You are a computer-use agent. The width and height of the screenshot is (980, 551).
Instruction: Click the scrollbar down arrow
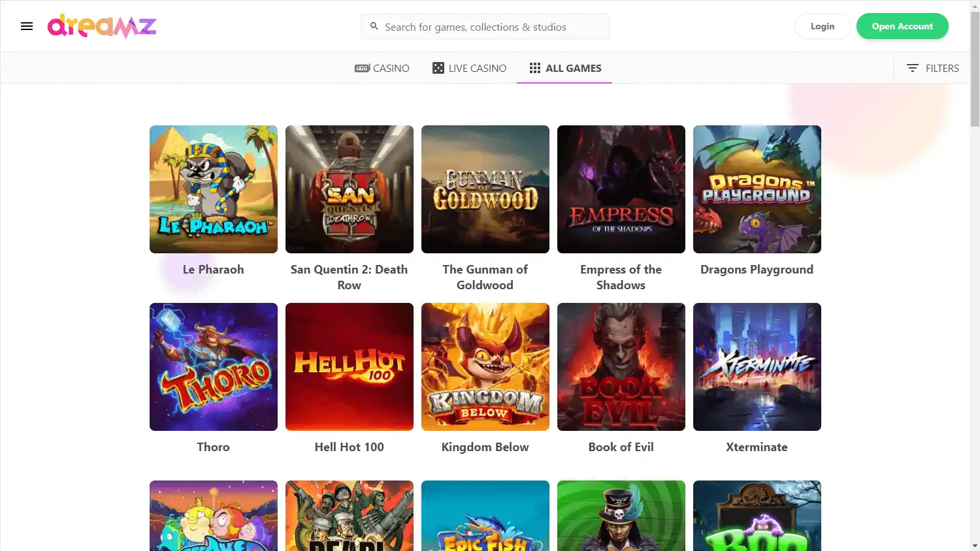coord(975,546)
